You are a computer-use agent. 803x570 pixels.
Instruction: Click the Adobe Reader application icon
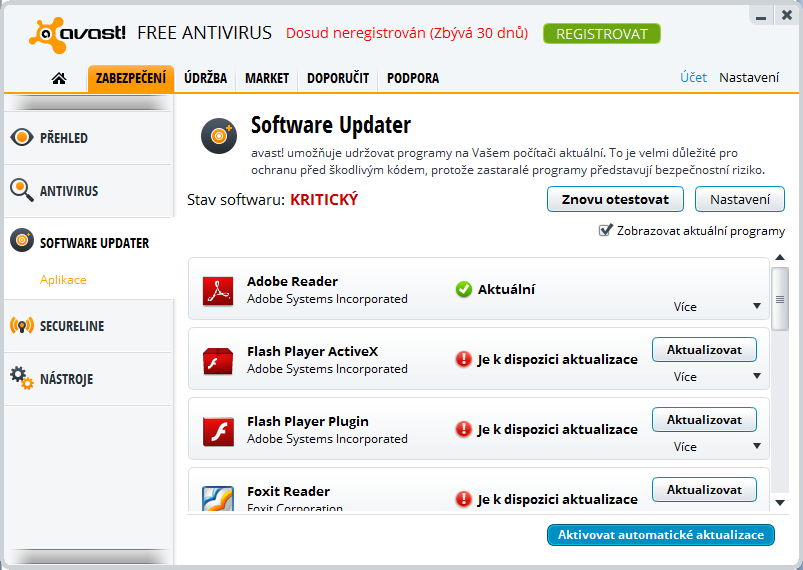[x=218, y=291]
